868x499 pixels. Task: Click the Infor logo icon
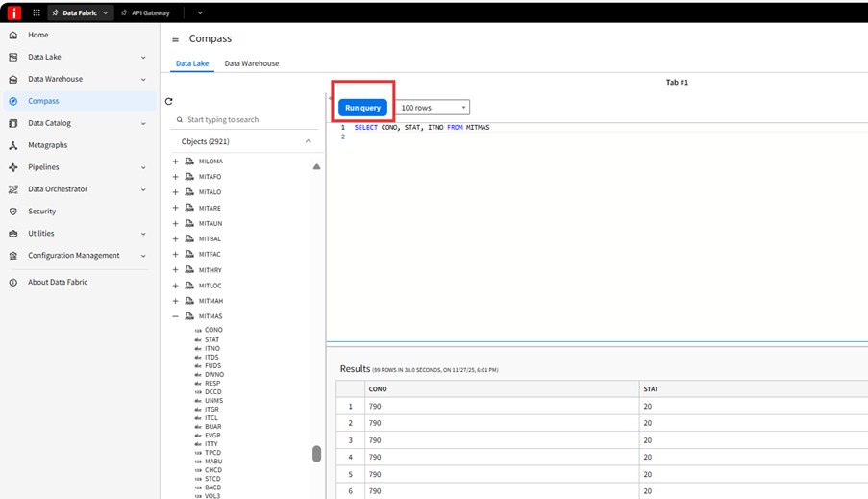coord(13,12)
